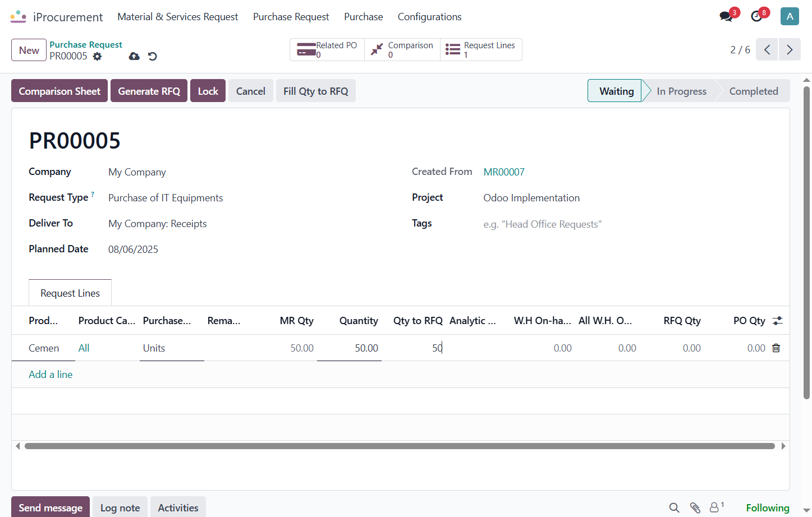The height and width of the screenshot is (517, 812).
Task: Select the Request Lines tab
Action: 70,293
